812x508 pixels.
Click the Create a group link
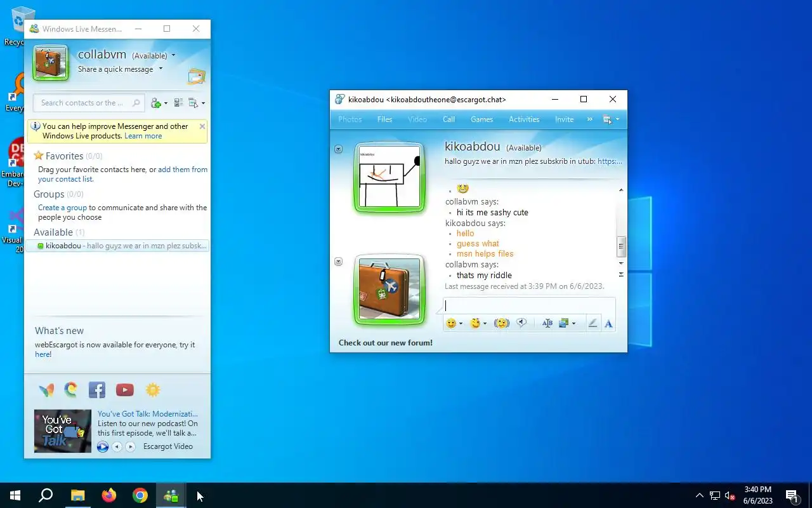[x=62, y=208]
